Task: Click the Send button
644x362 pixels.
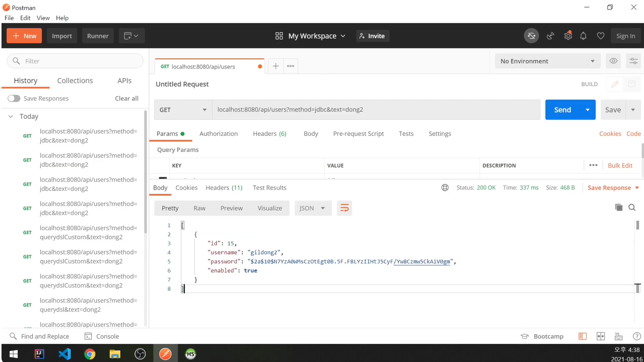Action: tap(562, 110)
